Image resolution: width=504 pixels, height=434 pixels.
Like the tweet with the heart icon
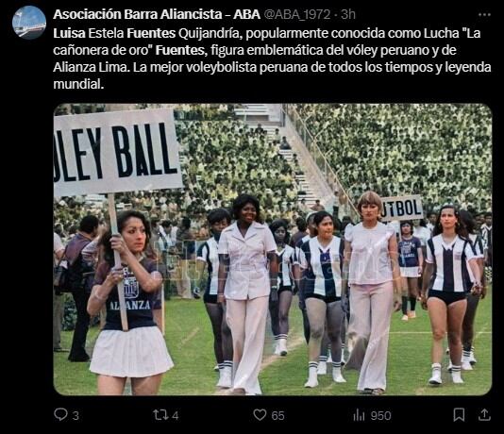point(260,415)
